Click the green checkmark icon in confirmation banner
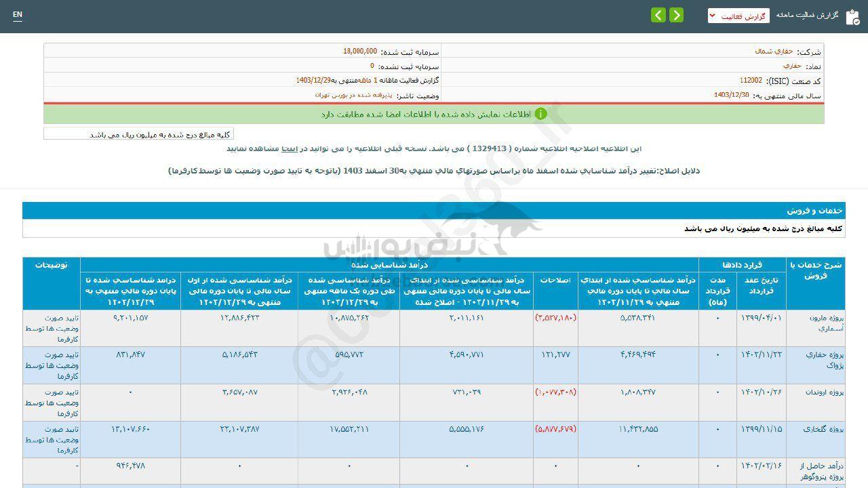The width and height of the screenshot is (868, 488). [x=540, y=114]
